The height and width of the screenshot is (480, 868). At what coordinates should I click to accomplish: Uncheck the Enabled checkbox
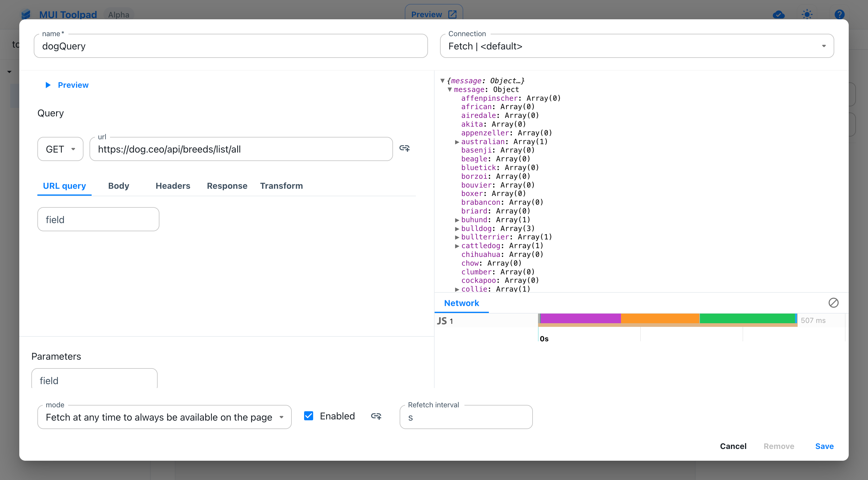[309, 416]
